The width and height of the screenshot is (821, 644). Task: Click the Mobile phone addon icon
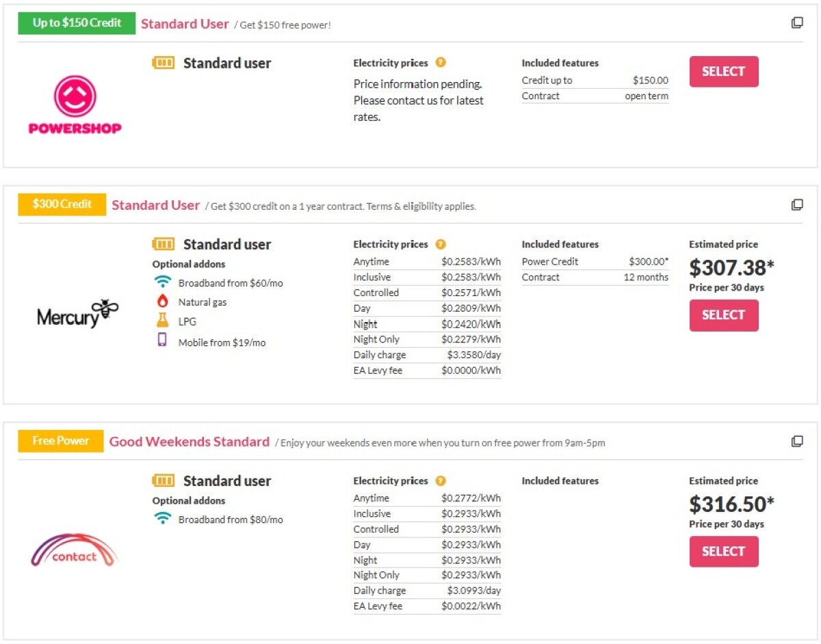pos(161,339)
